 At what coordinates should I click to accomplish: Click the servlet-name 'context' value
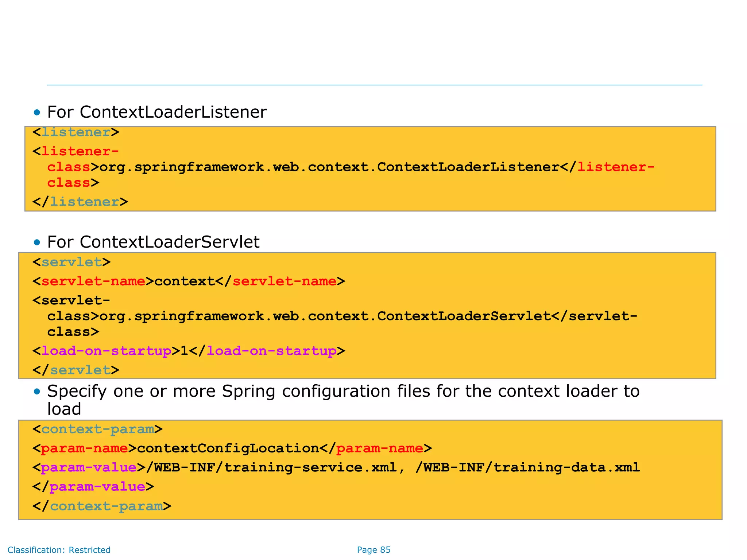click(x=185, y=281)
